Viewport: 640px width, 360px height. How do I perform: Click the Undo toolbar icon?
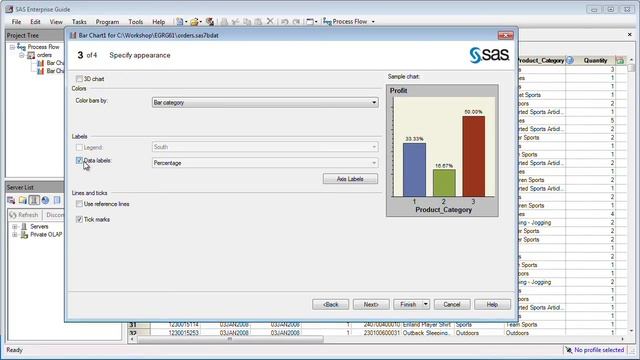[285, 22]
